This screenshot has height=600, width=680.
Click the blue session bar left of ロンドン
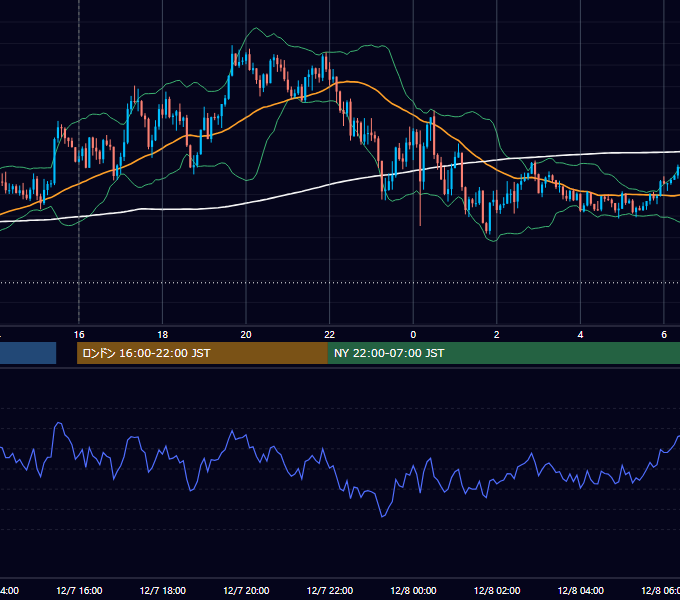click(28, 353)
